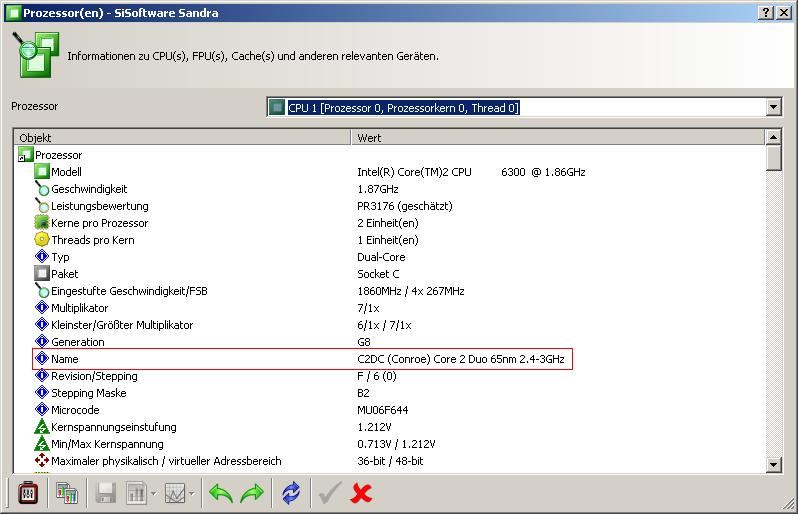Image resolution: width=798 pixels, height=514 pixels.
Task: Click the value MU06F644
Action: pos(383,410)
